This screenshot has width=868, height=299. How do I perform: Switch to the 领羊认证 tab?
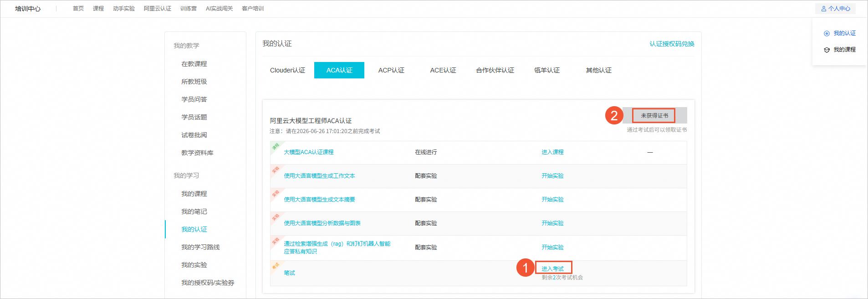pyautogui.click(x=547, y=70)
